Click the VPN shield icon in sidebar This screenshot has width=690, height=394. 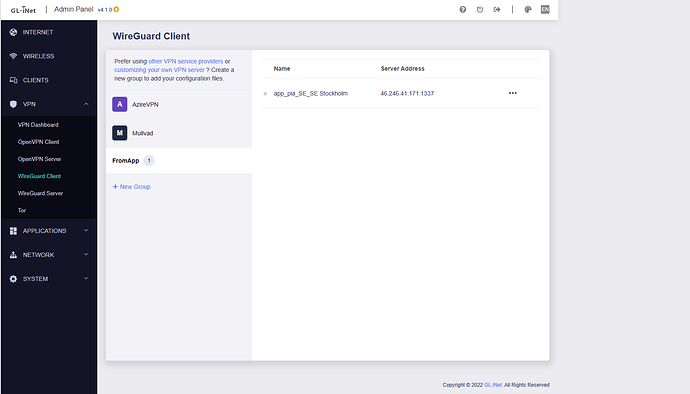click(13, 104)
